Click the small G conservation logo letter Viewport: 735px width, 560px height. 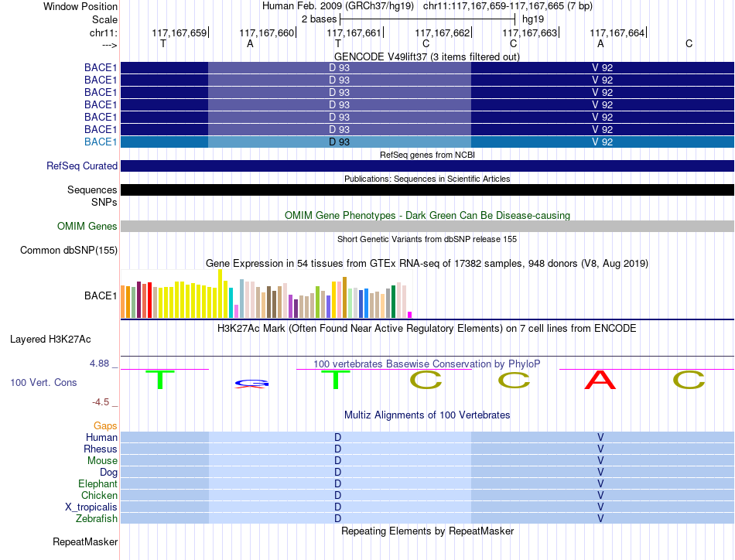pyautogui.click(x=251, y=382)
